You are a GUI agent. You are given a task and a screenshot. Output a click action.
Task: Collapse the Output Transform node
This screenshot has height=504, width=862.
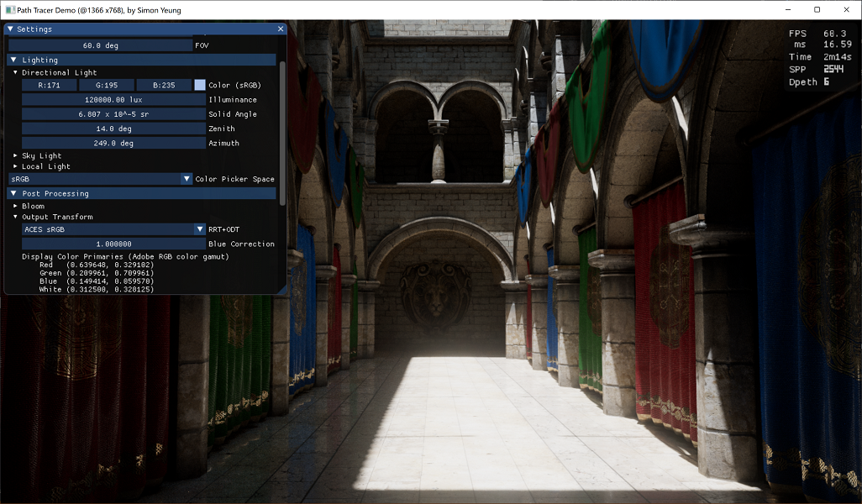click(x=15, y=217)
